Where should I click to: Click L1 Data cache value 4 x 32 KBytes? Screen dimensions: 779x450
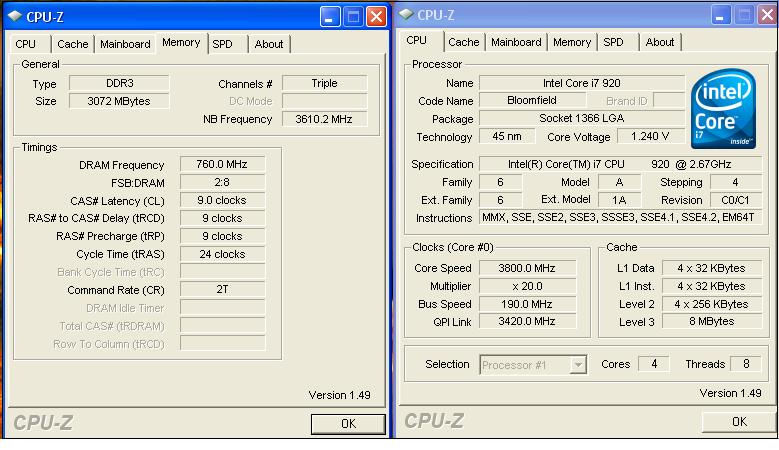pyautogui.click(x=711, y=268)
